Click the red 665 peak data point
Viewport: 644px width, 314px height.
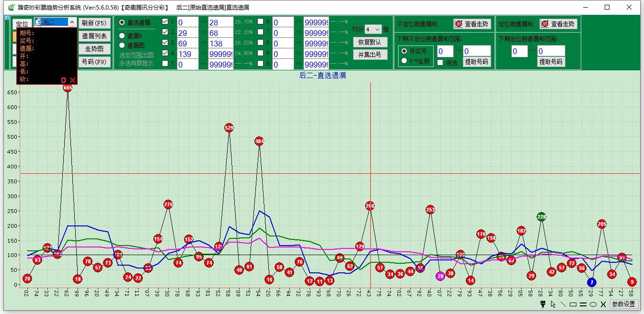point(68,88)
